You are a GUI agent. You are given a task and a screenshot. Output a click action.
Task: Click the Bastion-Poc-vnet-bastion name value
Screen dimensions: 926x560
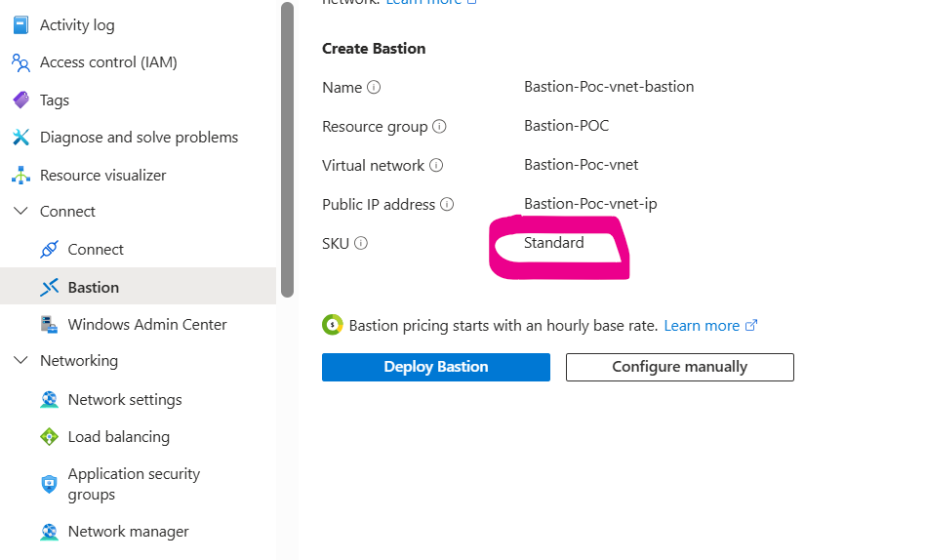tap(609, 87)
